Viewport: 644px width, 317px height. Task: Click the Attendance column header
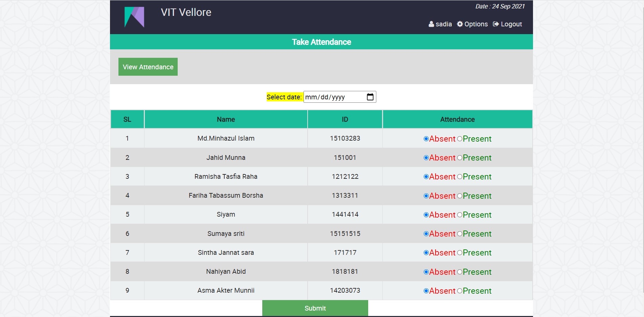[x=458, y=119]
